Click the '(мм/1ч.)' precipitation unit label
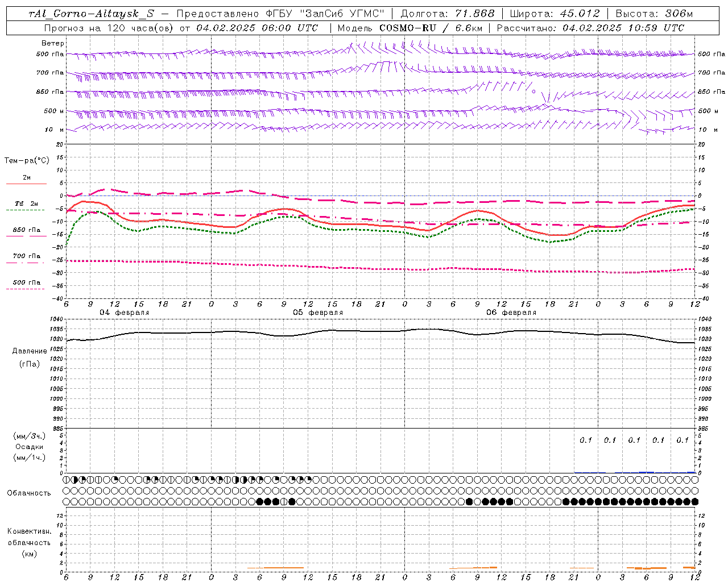This screenshot has width=728, height=582. 30,458
